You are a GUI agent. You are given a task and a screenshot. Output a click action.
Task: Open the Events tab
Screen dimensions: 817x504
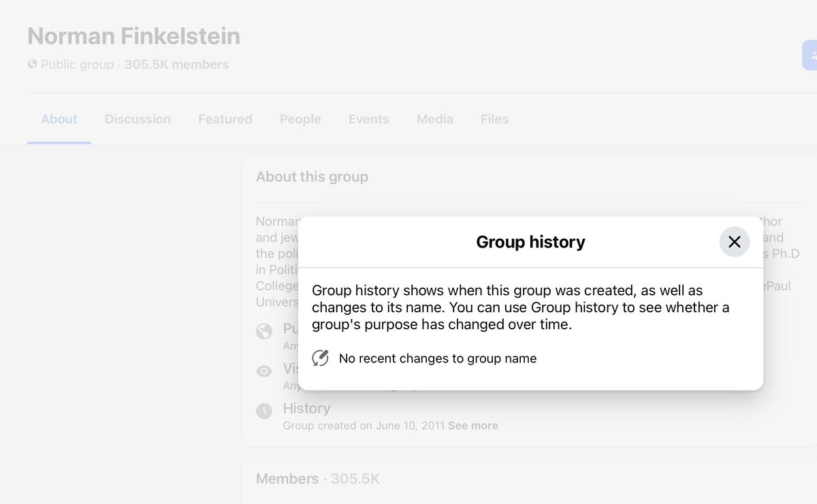[369, 119]
